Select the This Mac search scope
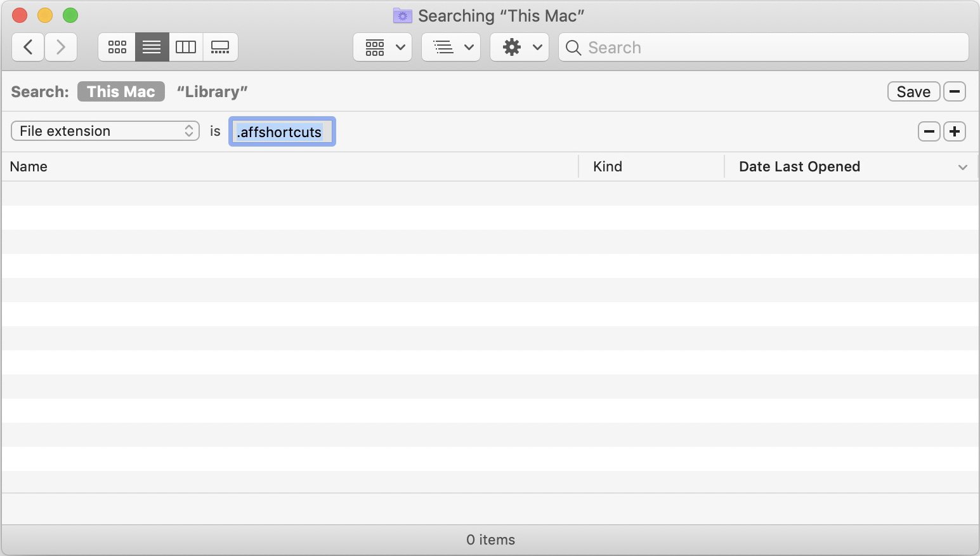 (x=121, y=91)
